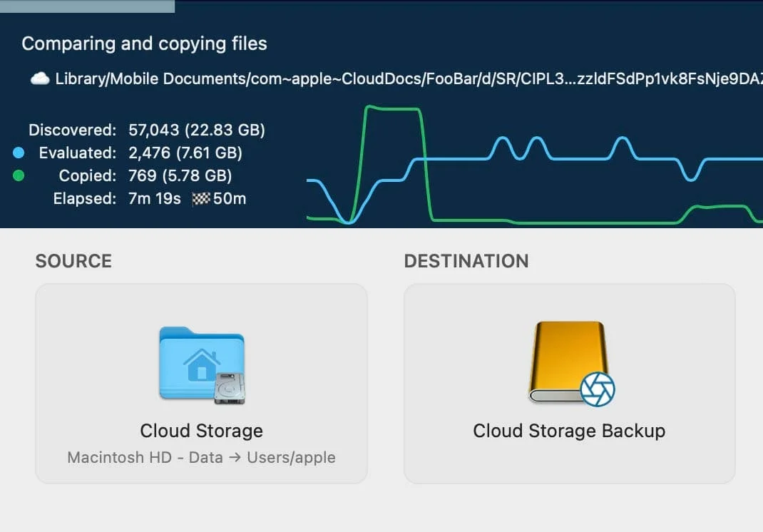Click the elapsed time 7m 19s

[x=155, y=198]
